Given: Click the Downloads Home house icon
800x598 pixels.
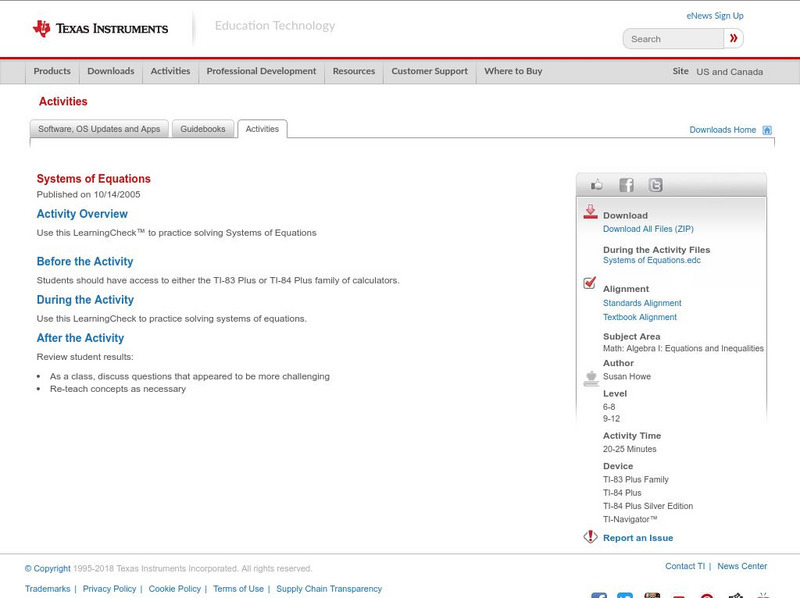Looking at the screenshot, I should [x=767, y=130].
